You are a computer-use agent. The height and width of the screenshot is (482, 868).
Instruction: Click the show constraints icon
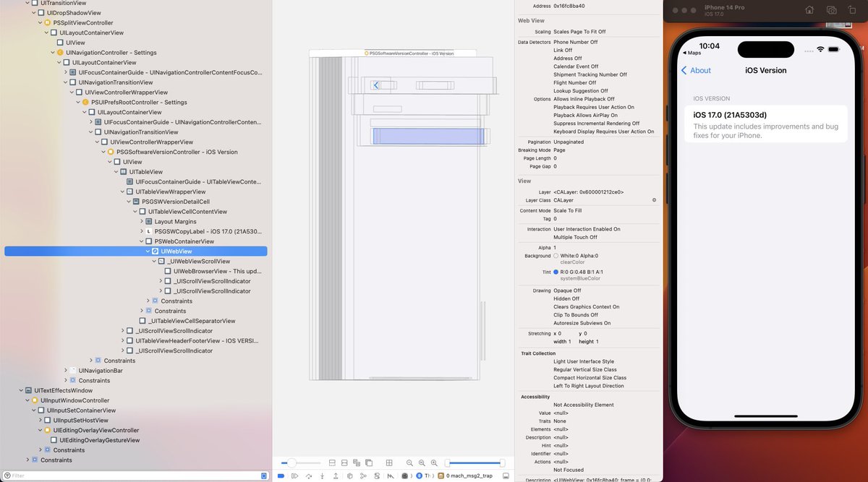point(344,462)
